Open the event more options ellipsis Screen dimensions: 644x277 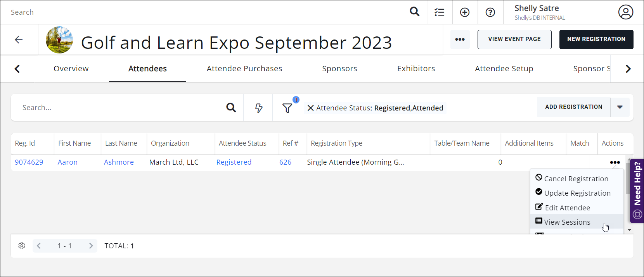click(x=460, y=40)
